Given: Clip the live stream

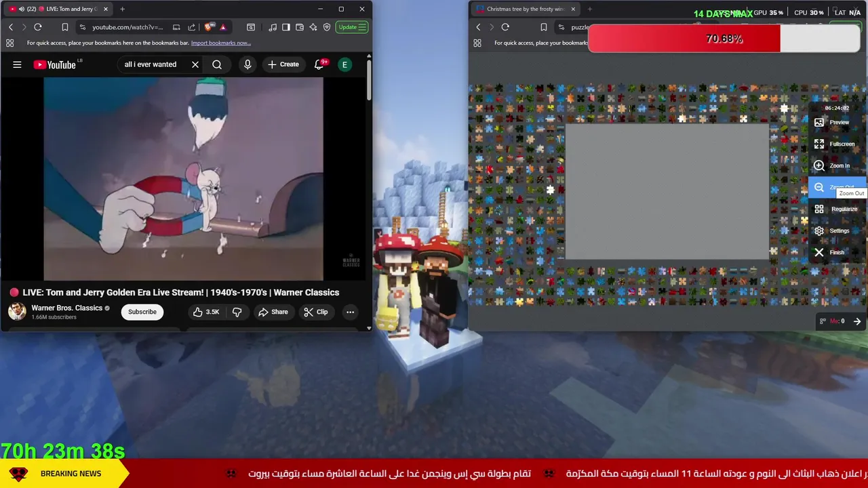Looking at the screenshot, I should point(316,312).
